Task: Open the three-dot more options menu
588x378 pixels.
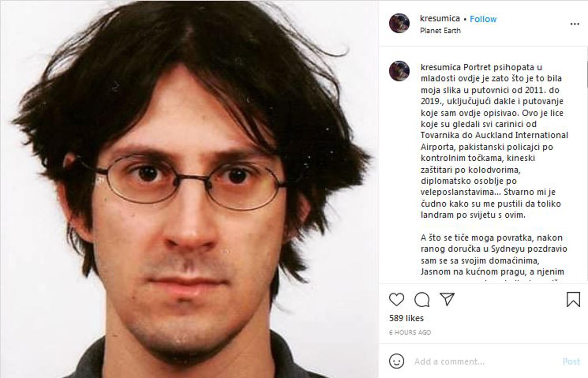Action: tap(575, 24)
